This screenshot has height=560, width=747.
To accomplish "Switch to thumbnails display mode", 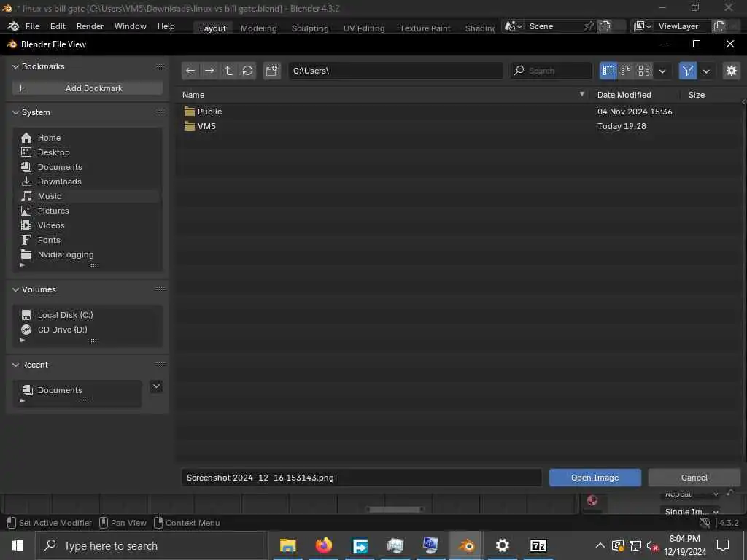I will pos(644,71).
